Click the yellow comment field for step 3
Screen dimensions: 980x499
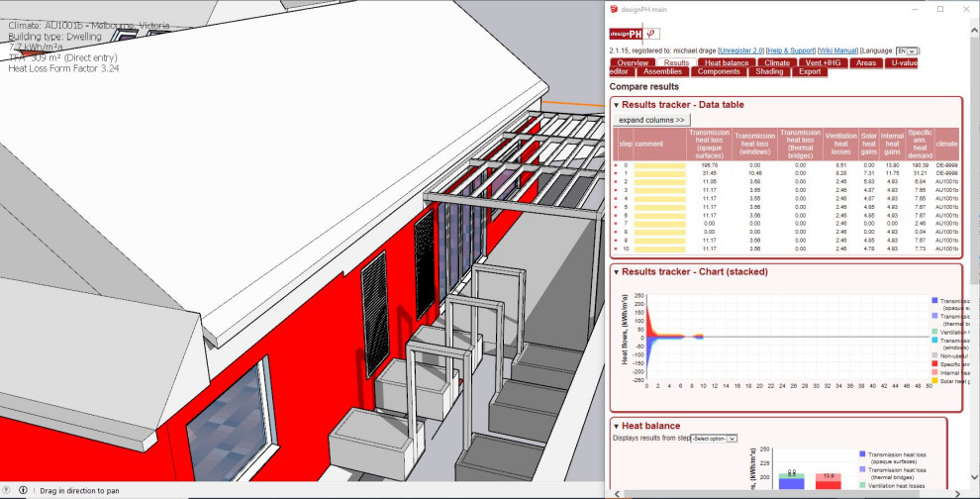tap(659, 190)
